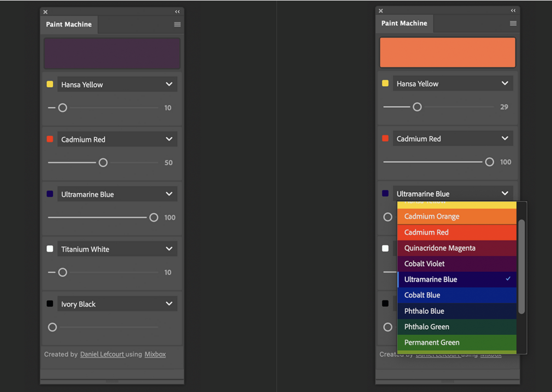Collapse the right panel with double arrows
552x392 pixels.
pyautogui.click(x=513, y=11)
